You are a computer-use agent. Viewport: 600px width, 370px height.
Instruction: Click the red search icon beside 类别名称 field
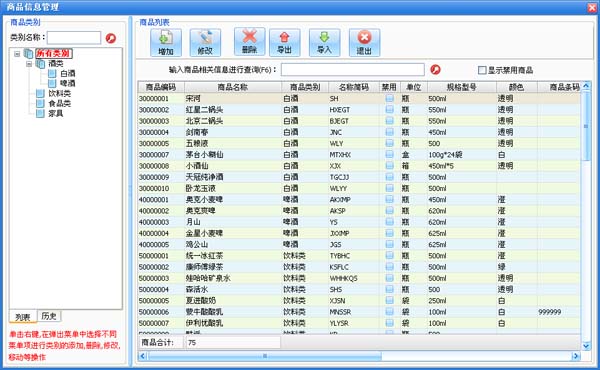(111, 38)
